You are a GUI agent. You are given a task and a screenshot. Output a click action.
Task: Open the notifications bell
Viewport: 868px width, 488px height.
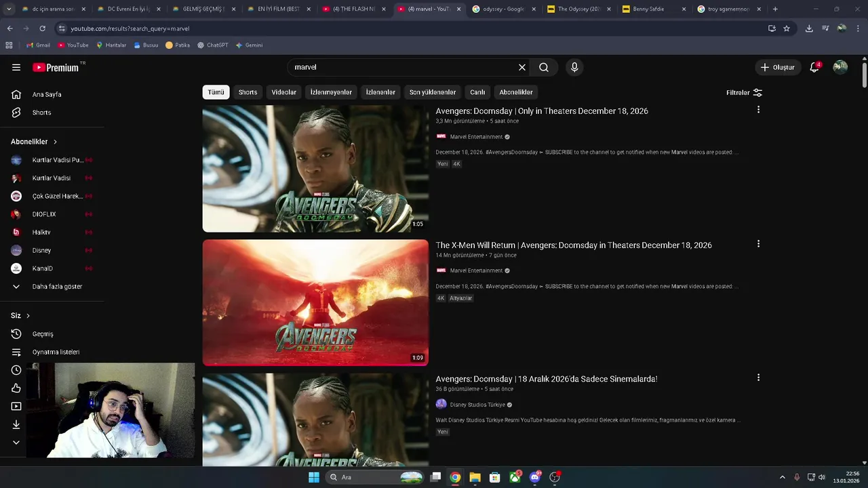[x=814, y=67]
